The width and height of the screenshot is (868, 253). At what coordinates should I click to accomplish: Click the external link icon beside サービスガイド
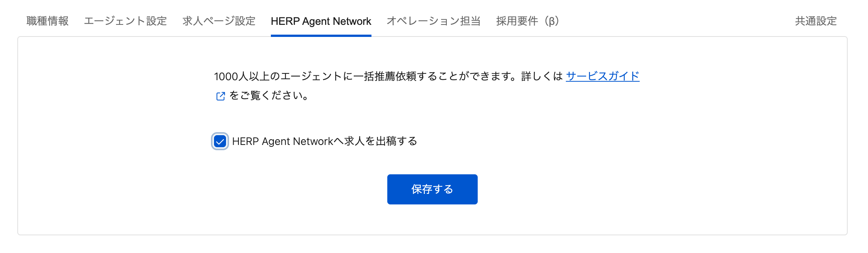pos(221,96)
